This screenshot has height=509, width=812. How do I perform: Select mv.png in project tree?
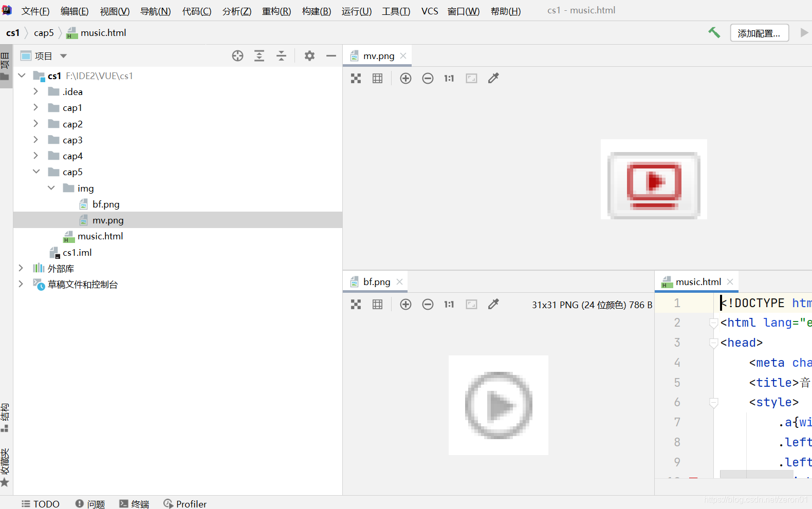coord(178,220)
